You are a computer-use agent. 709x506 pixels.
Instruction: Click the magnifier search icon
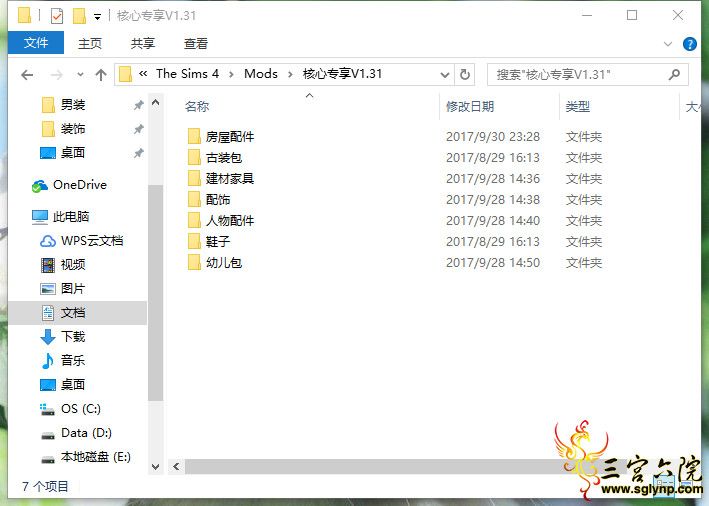pyautogui.click(x=674, y=74)
